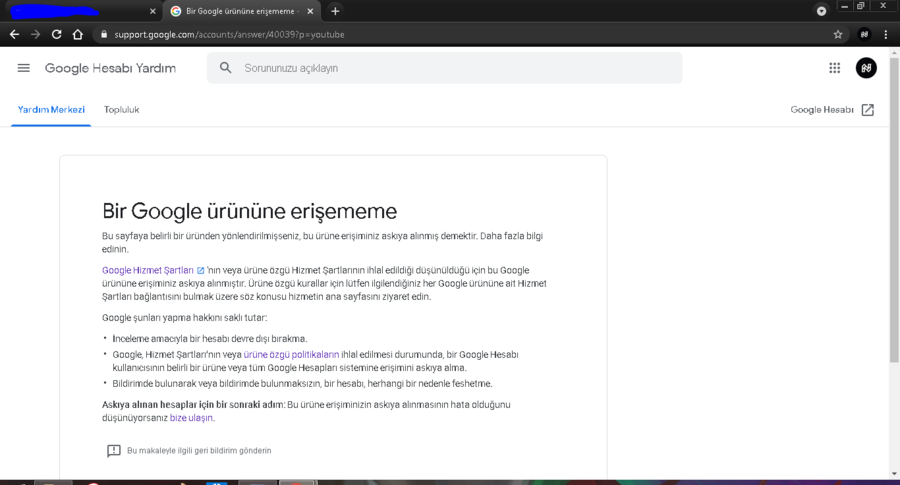The height and width of the screenshot is (485, 900).
Task: Click the bullet starting 'Bildirimde bulunarak veya bildirimde bulunmaksızın'
Action: [302, 383]
